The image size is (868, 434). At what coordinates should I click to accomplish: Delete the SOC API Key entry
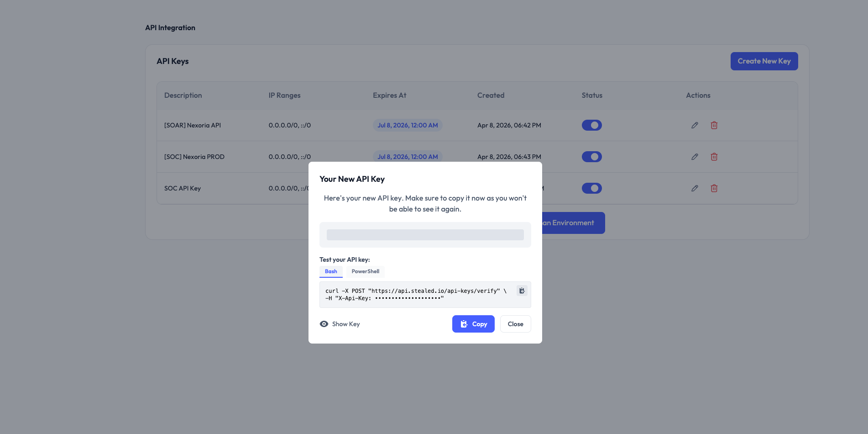(x=714, y=188)
